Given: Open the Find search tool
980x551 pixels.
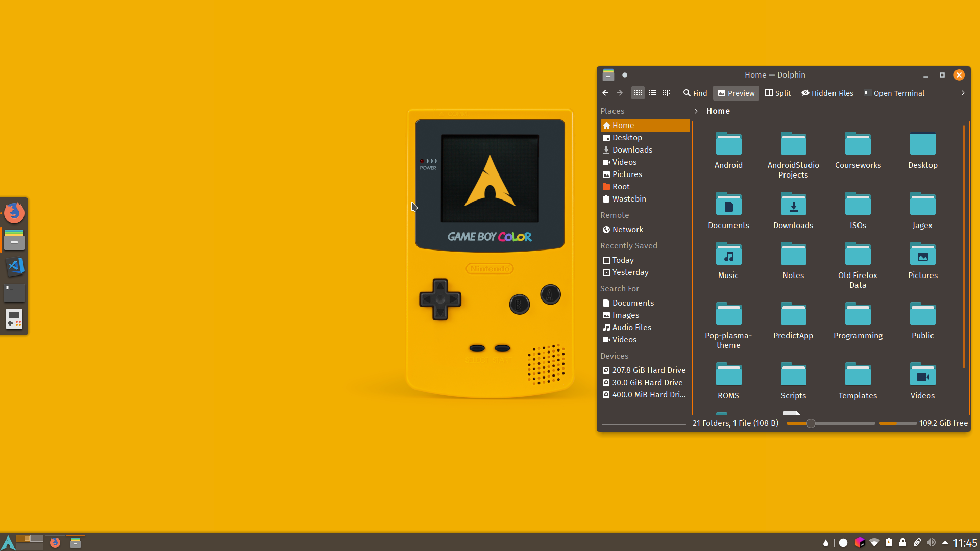Looking at the screenshot, I should click(695, 93).
